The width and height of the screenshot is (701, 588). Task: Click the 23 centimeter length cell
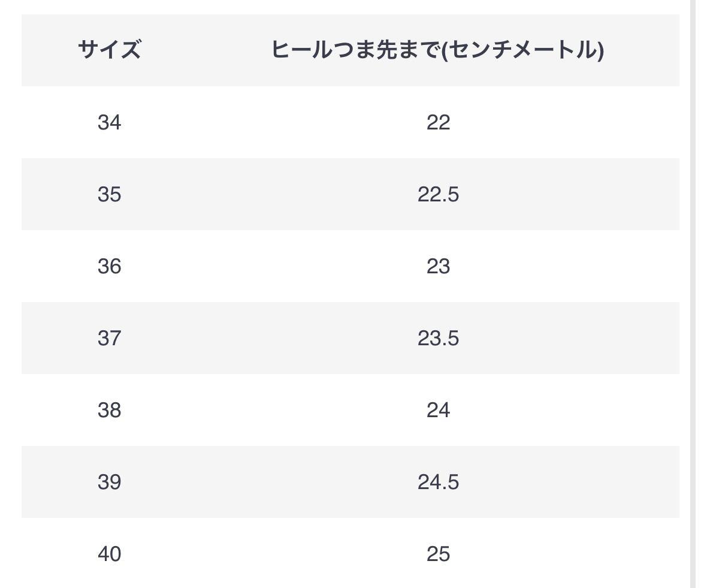coord(438,266)
